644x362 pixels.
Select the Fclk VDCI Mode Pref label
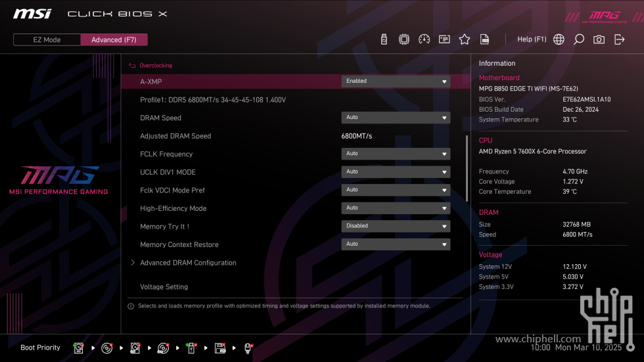tap(172, 190)
